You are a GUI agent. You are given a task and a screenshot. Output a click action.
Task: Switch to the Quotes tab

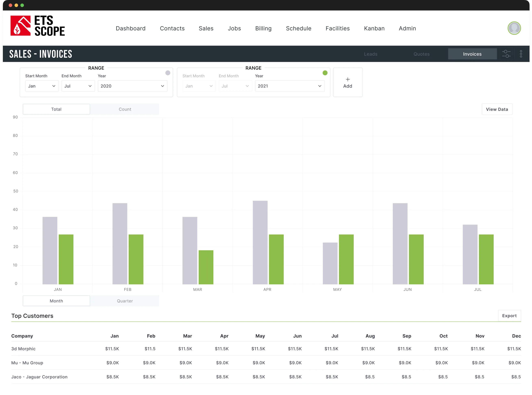421,54
